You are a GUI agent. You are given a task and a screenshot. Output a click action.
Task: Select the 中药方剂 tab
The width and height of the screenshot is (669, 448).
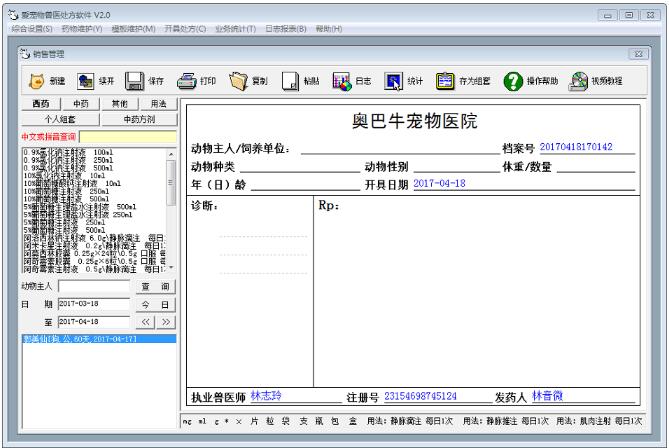click(138, 119)
